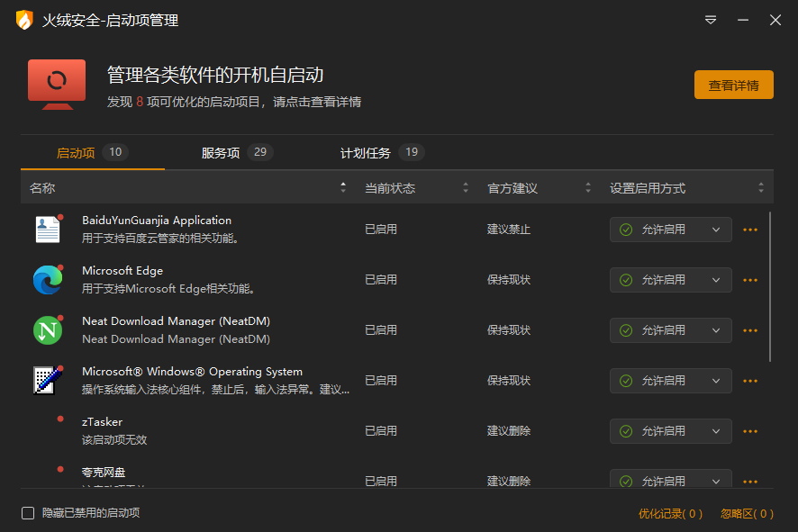Viewport: 798px width, 532px height.
Task: Select 夸克网盘 entry name
Action: pos(104,472)
